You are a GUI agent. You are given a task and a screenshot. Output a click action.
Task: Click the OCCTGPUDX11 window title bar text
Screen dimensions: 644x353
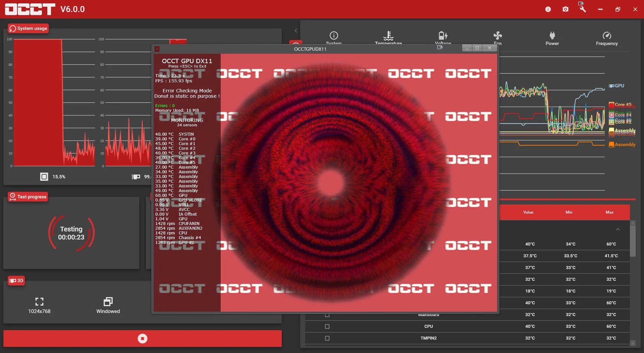click(x=310, y=49)
